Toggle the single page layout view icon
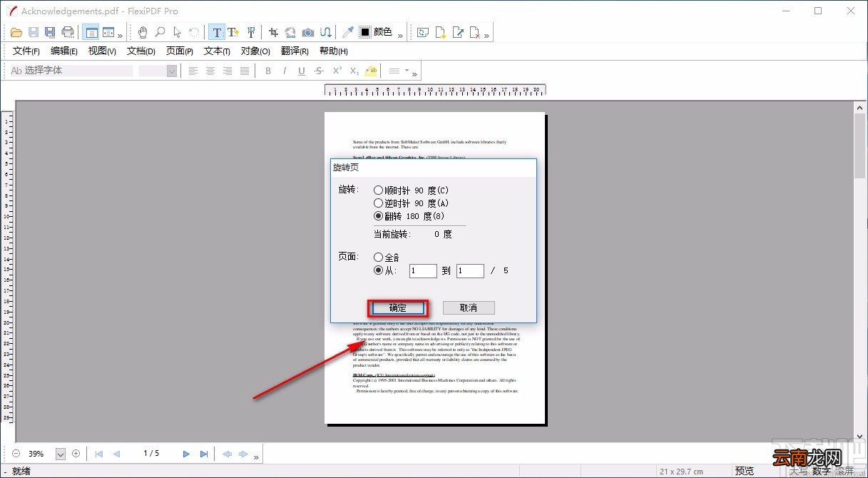 pos(91,32)
